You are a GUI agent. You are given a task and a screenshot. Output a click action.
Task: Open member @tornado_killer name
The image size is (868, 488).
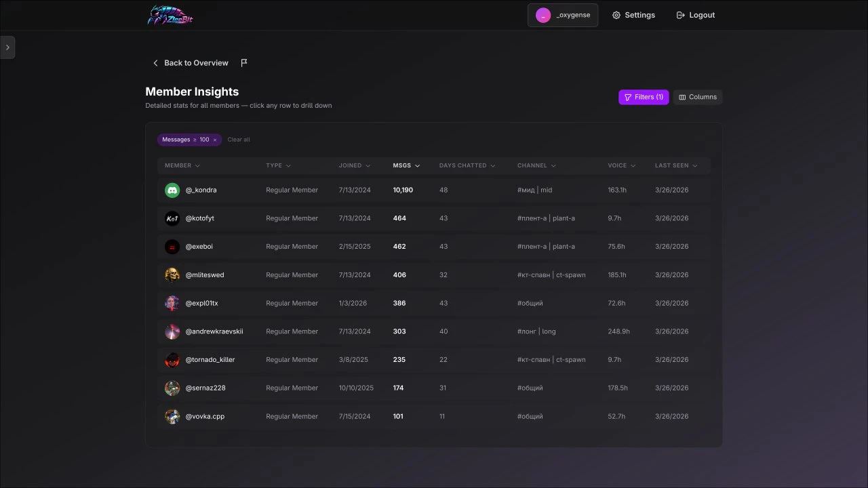(x=210, y=360)
